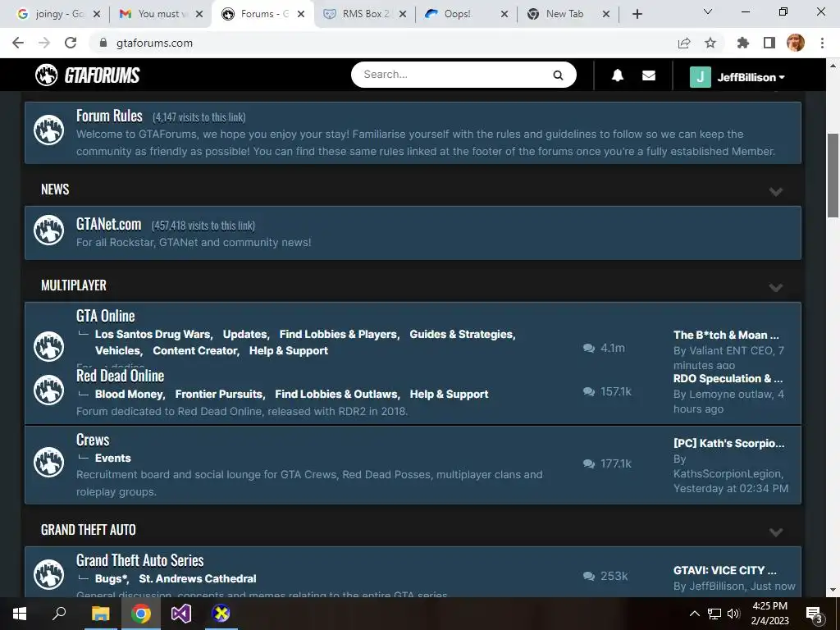The image size is (840, 630).
Task: Open Find Lobbies & Players subforum
Action: (x=338, y=334)
